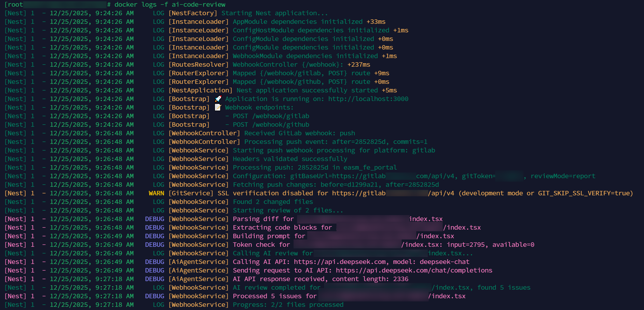Screen dimensions: 644x310
Task: Click 'SSL verification disabled for' warning text
Action: [x=273, y=193]
